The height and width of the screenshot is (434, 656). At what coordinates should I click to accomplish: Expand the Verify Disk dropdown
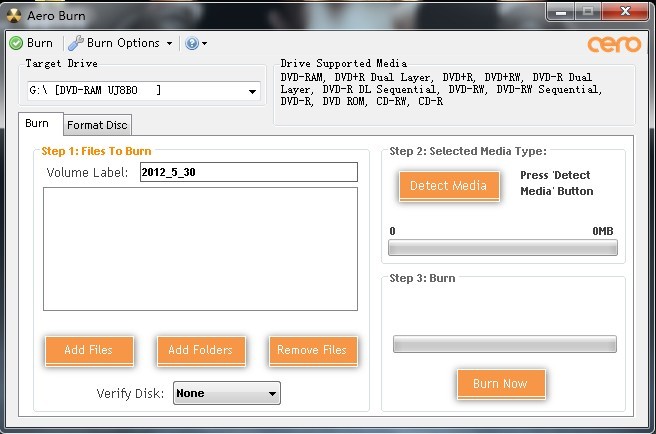227,393
